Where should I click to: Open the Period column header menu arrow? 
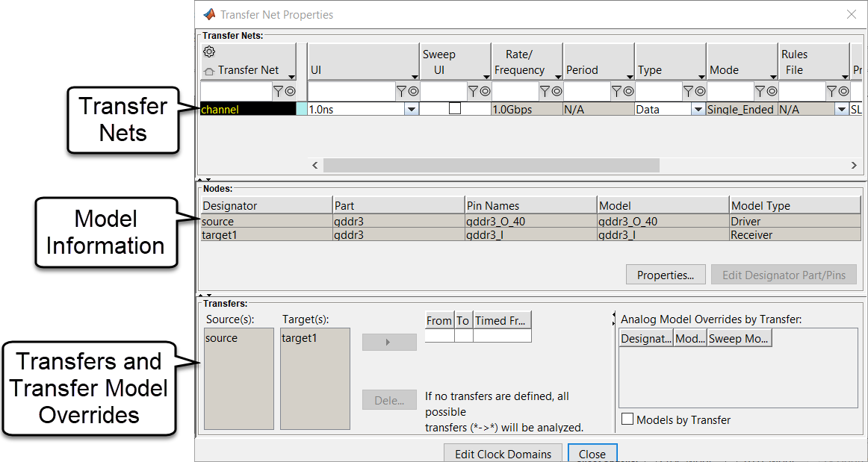click(630, 77)
